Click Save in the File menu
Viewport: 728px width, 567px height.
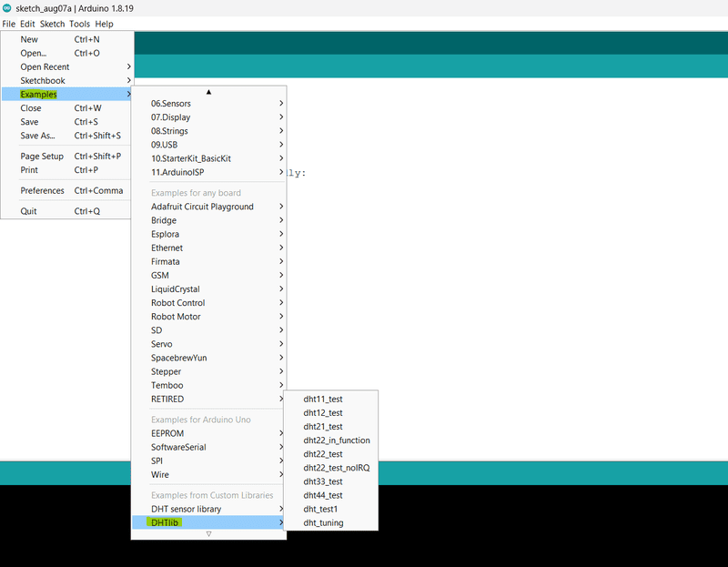[x=66, y=122]
